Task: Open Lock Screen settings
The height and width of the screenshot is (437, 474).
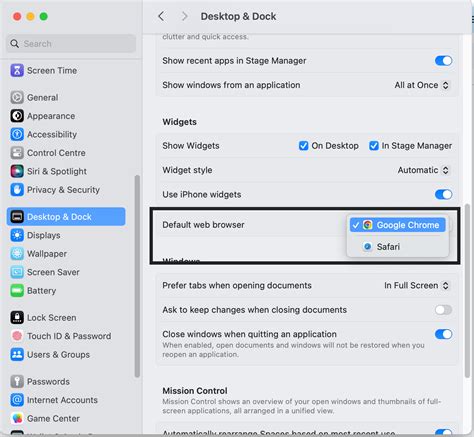Action: pos(66,318)
